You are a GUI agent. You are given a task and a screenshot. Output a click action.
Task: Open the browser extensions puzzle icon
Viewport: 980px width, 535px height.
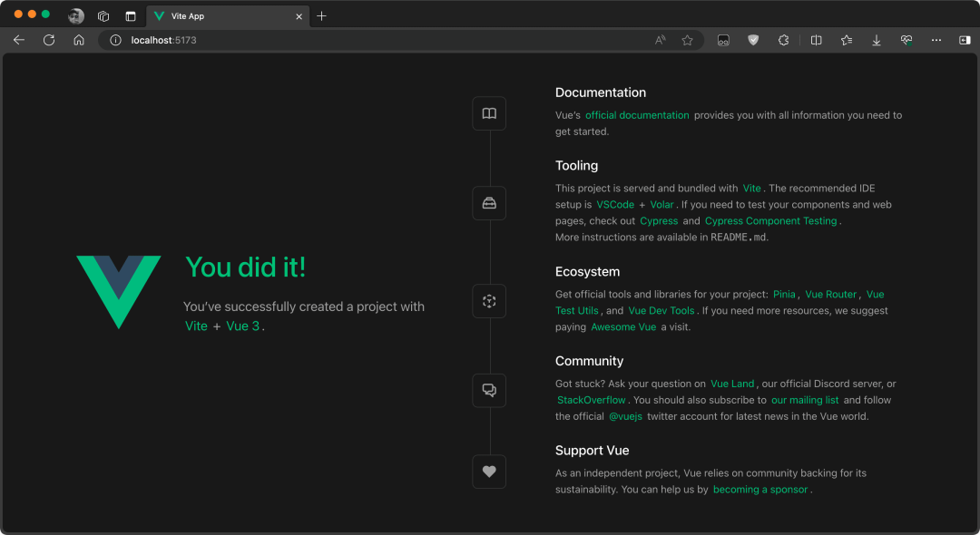point(783,40)
